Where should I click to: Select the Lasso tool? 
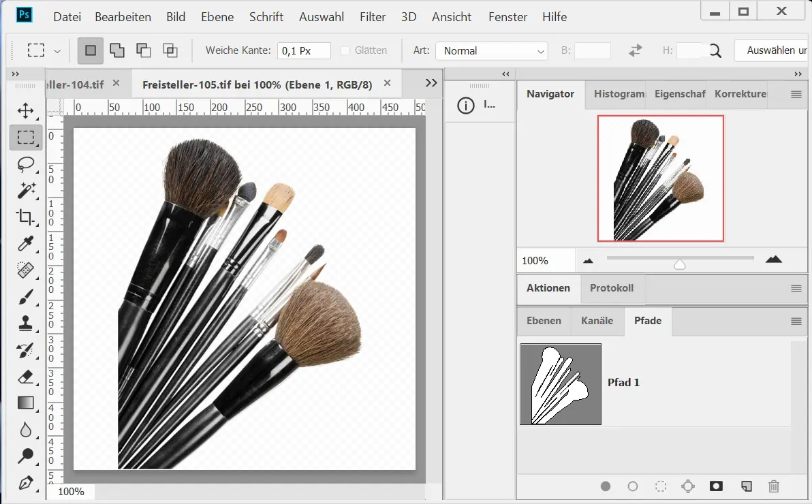coord(26,164)
